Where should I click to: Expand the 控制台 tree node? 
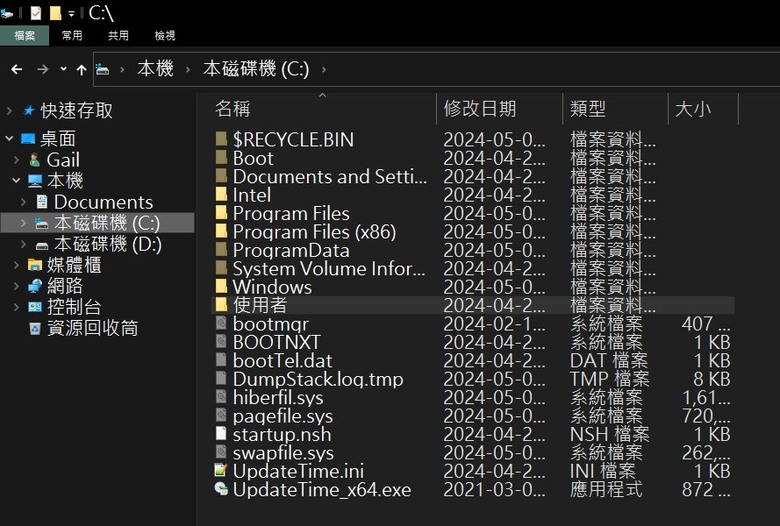pos(16,307)
